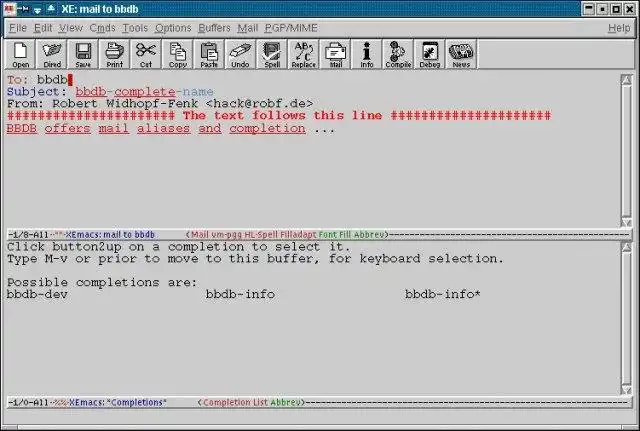Open the PGP/MIME menu
This screenshot has height=431, width=640.
(291, 28)
